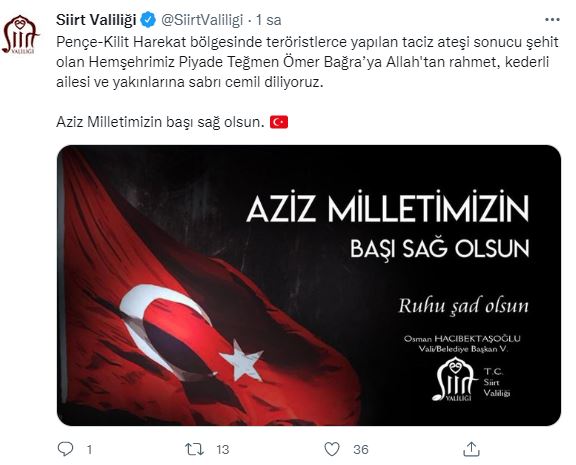Open the @SiirtValiligi handle link
The image size is (576, 465).
[202, 20]
